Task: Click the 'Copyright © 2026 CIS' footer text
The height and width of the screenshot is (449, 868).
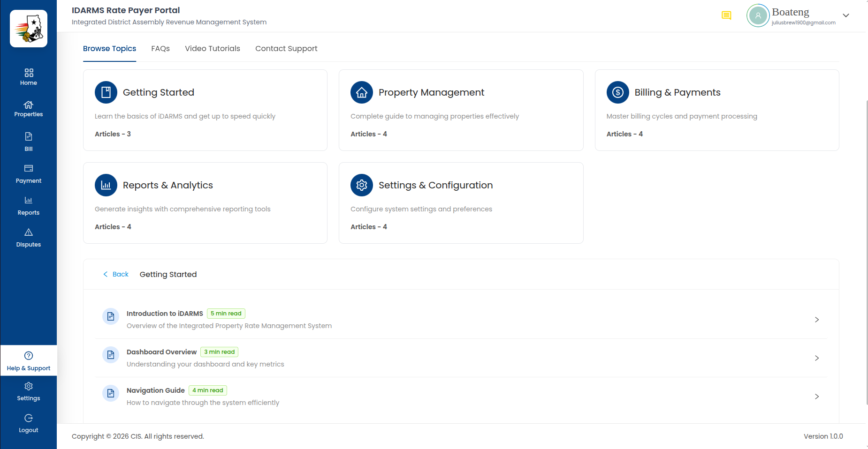Action: [x=107, y=436]
